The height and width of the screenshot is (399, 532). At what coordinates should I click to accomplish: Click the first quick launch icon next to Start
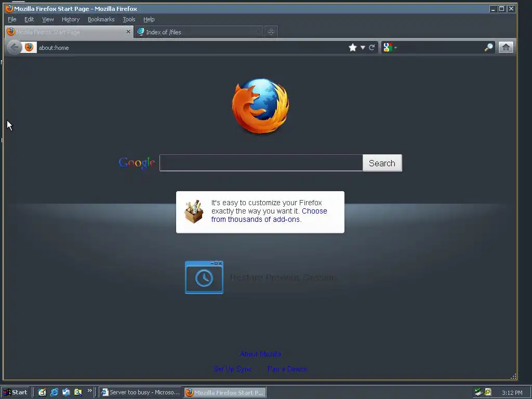42,392
